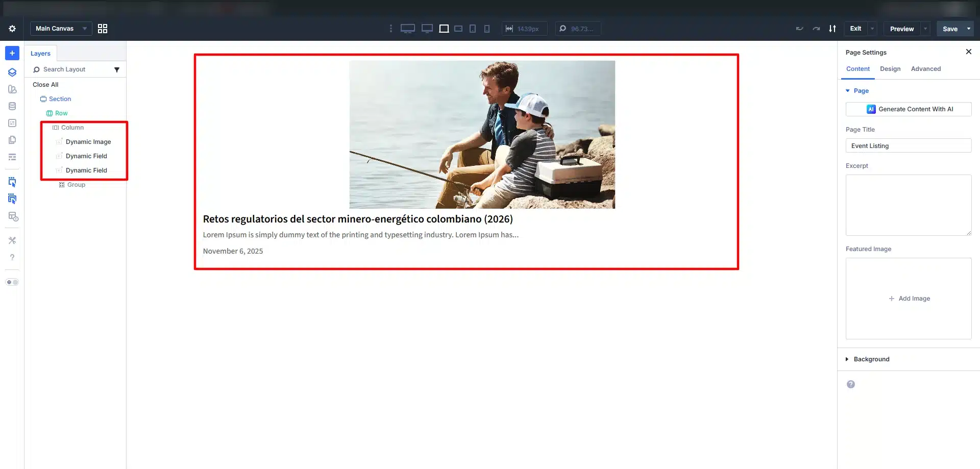Select the tablet landscape view icon

[x=458, y=29]
